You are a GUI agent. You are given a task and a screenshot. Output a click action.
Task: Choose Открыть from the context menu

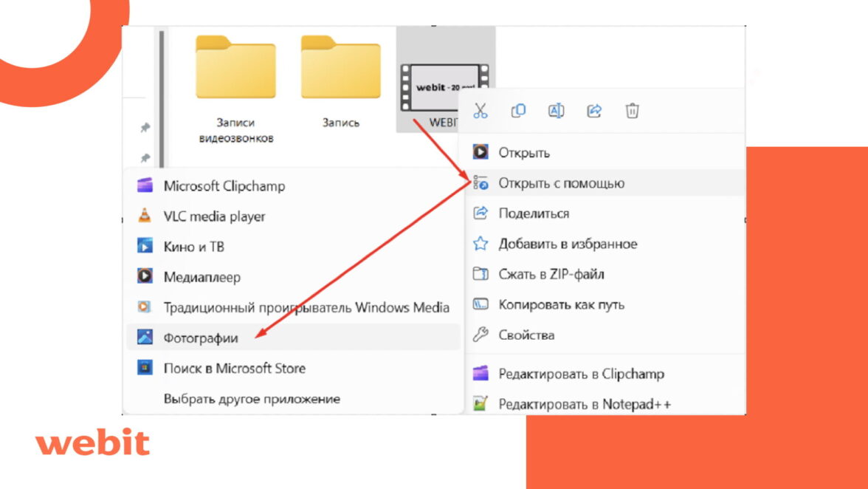(x=604, y=152)
